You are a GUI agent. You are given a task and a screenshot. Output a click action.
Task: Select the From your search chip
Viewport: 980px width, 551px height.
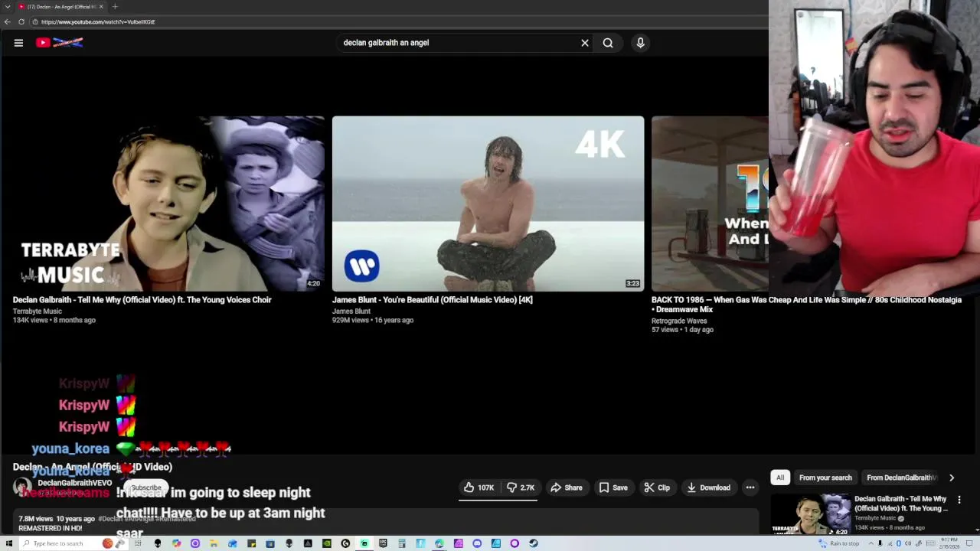pyautogui.click(x=825, y=478)
